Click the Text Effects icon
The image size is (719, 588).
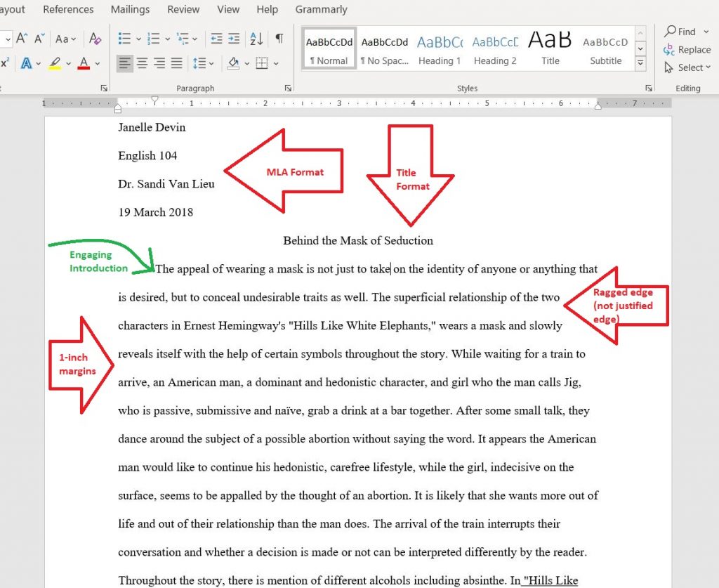click(x=27, y=62)
